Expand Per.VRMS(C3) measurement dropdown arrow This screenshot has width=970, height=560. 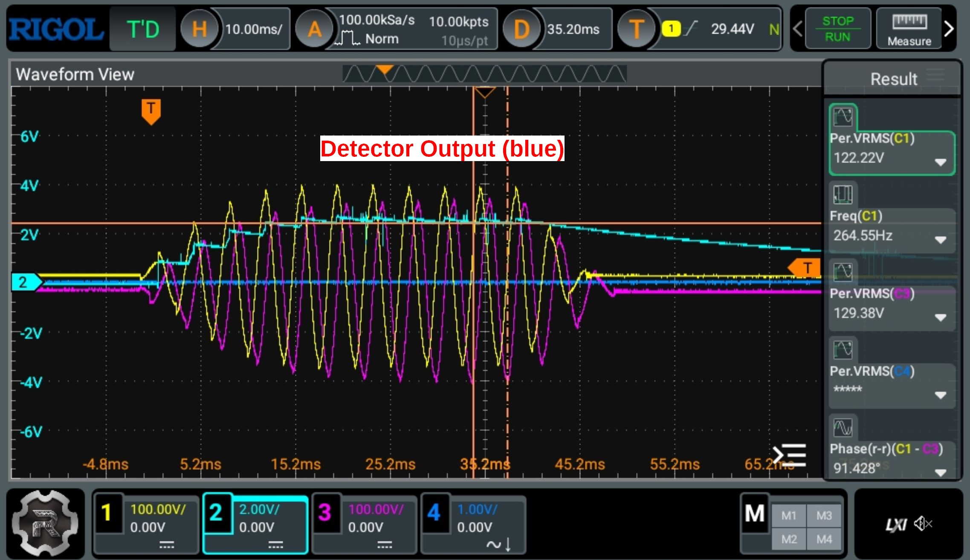click(x=940, y=318)
